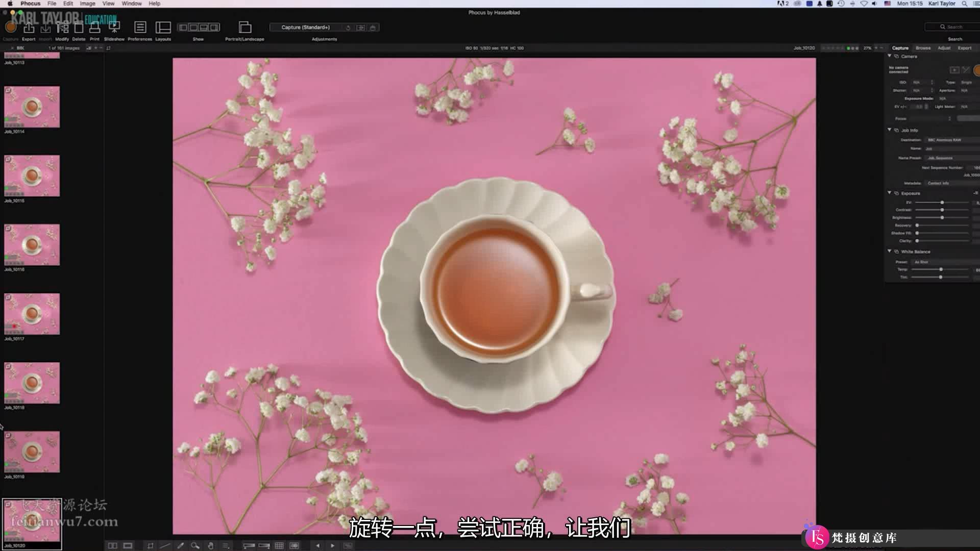Click the zoom percentage 27% in status bar
The height and width of the screenshot is (551, 980).
point(867,48)
